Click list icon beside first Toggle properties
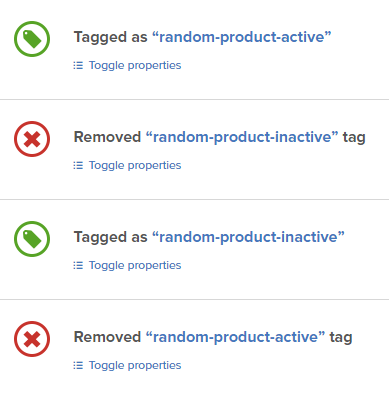This screenshot has width=389, height=395. [x=78, y=65]
